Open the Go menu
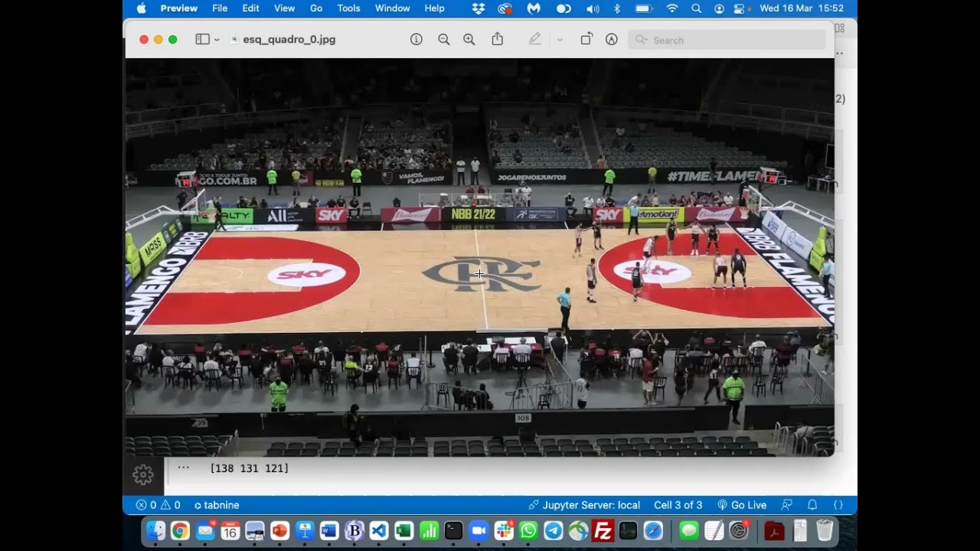This screenshot has height=551, width=980. 316,8
